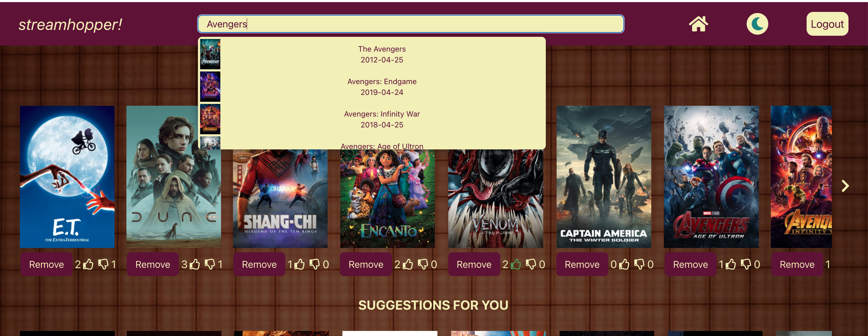Like the Dune movie
Viewport: 868px width, 336px height.
pyautogui.click(x=195, y=265)
